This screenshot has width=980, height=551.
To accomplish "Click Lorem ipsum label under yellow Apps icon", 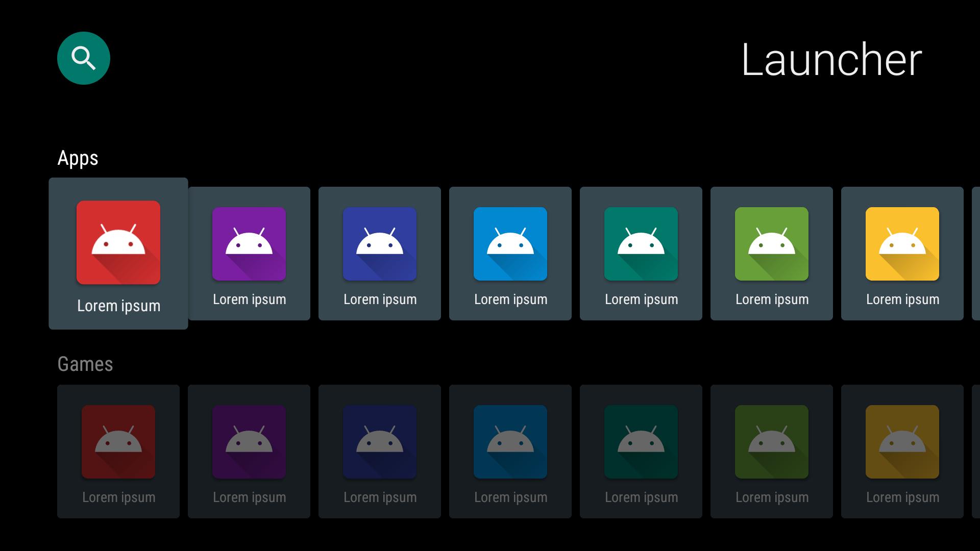I will (902, 299).
